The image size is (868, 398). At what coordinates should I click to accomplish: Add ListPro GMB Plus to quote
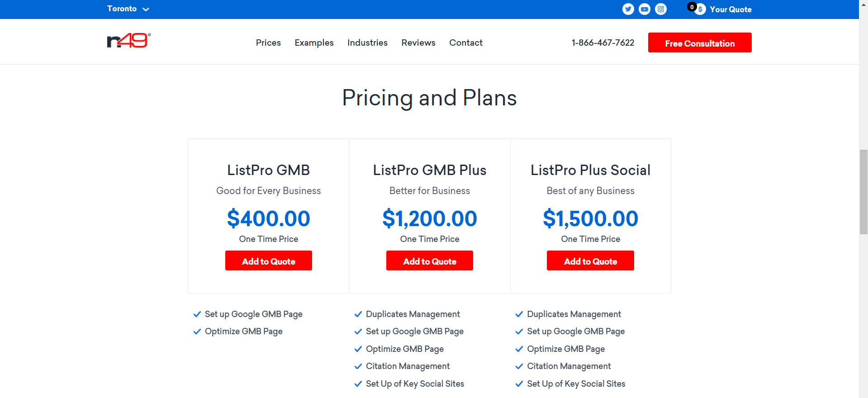click(429, 261)
